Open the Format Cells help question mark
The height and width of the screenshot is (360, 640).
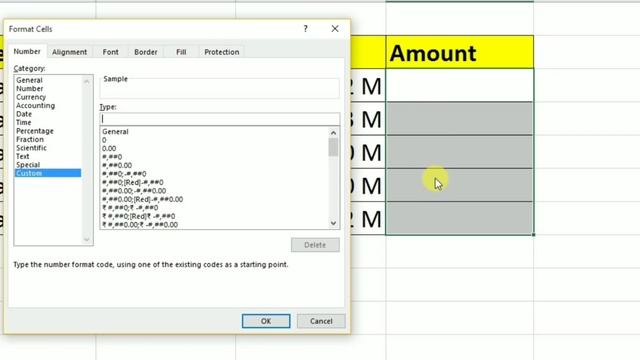pyautogui.click(x=305, y=29)
